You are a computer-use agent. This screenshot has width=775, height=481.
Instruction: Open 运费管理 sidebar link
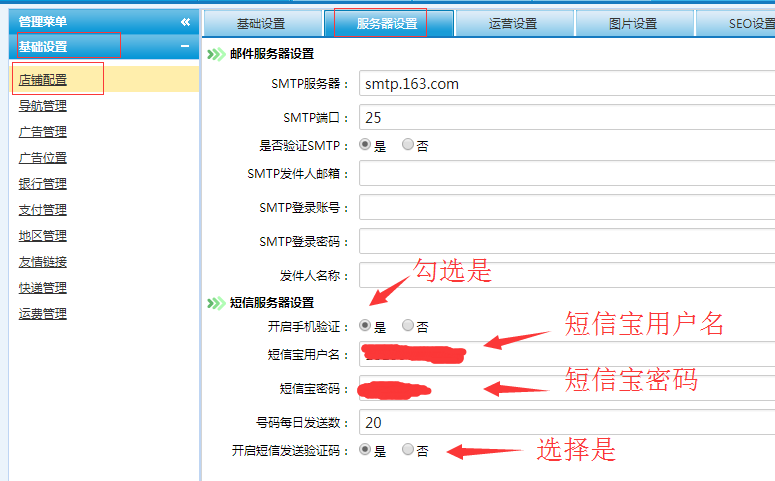pos(43,314)
